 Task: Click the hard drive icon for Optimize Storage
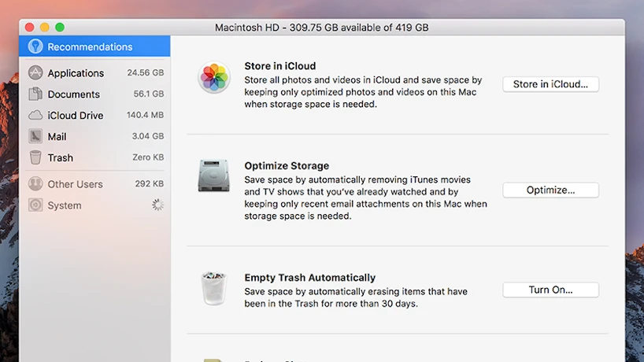(214, 176)
